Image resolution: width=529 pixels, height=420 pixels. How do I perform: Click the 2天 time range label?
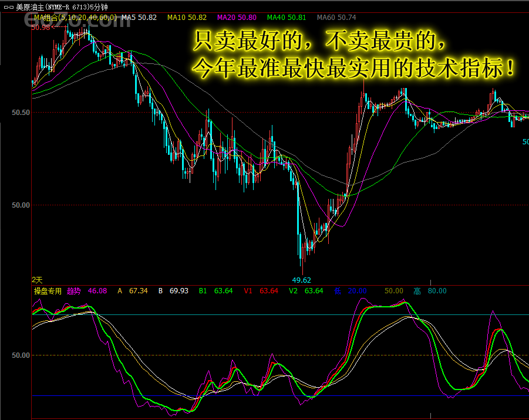point(37,280)
